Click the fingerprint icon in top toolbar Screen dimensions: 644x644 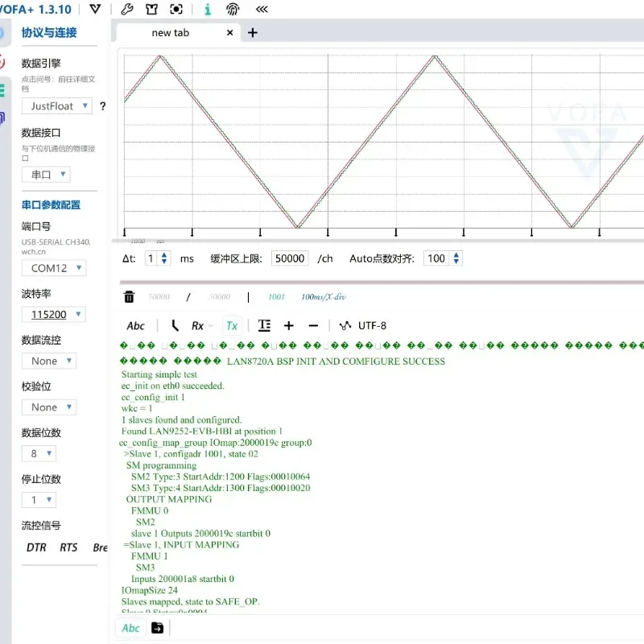point(233,9)
